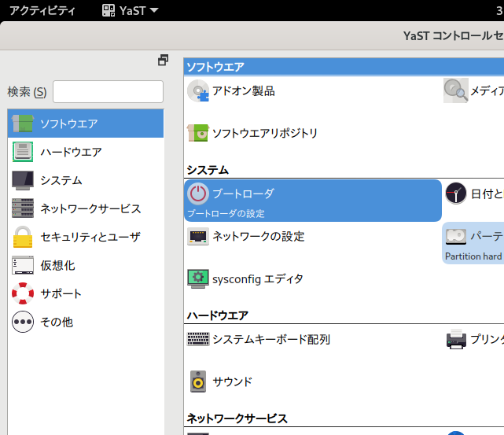Select セキュリティとユーザ label in category list
The image size is (504, 435).
pyautogui.click(x=90, y=237)
